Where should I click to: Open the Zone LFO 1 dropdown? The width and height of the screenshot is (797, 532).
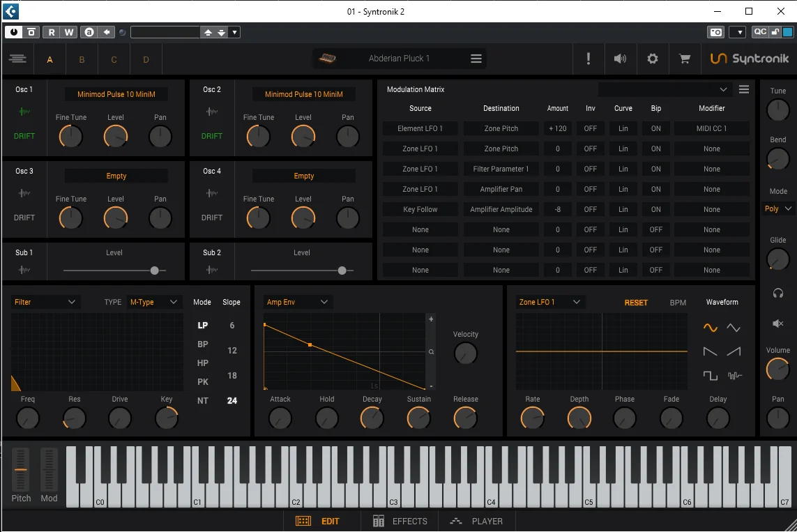[549, 302]
